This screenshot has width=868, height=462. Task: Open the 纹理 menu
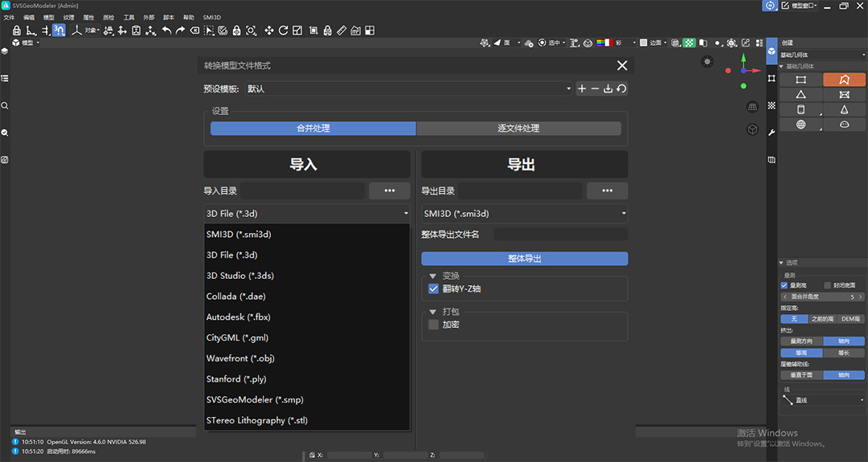[x=68, y=17]
